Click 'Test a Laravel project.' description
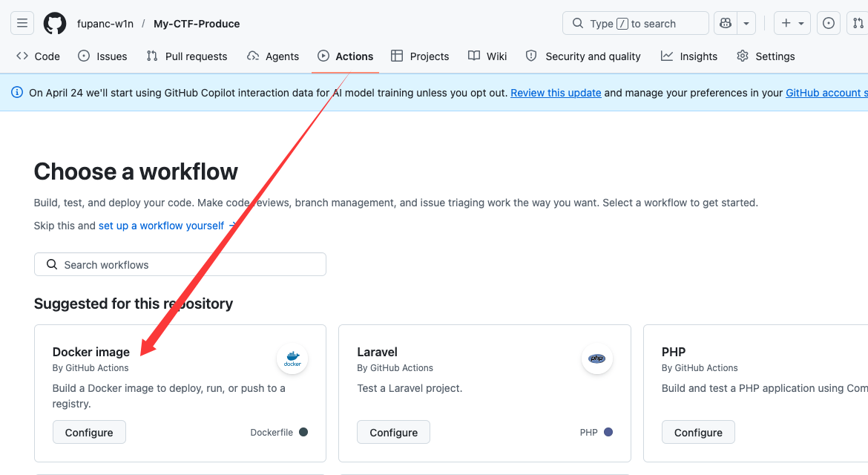This screenshot has height=475, width=868. 410,388
